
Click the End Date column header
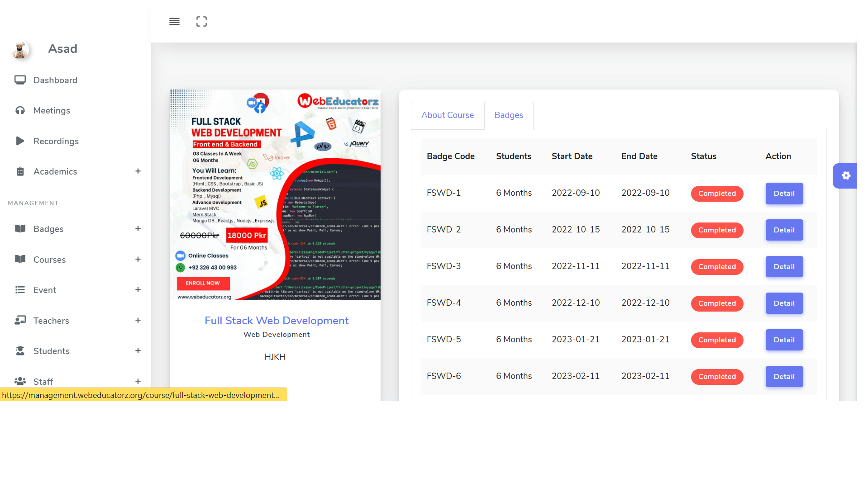pyautogui.click(x=639, y=156)
